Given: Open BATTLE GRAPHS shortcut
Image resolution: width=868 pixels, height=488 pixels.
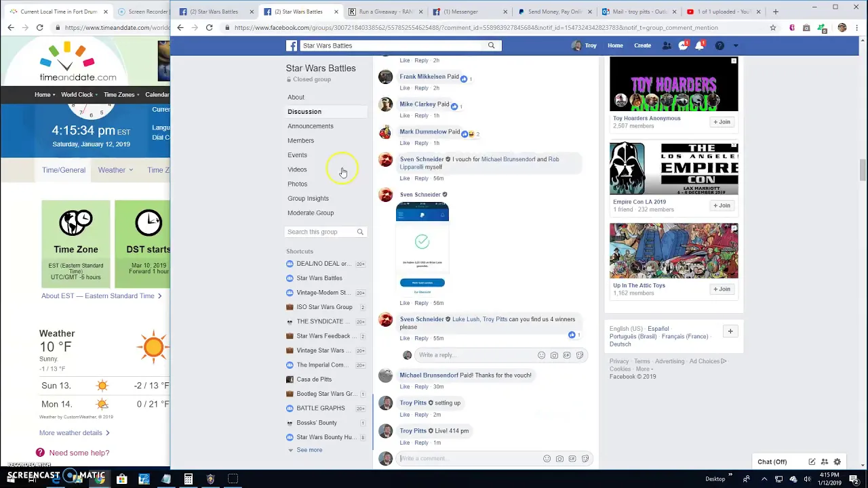Looking at the screenshot, I should [321, 408].
